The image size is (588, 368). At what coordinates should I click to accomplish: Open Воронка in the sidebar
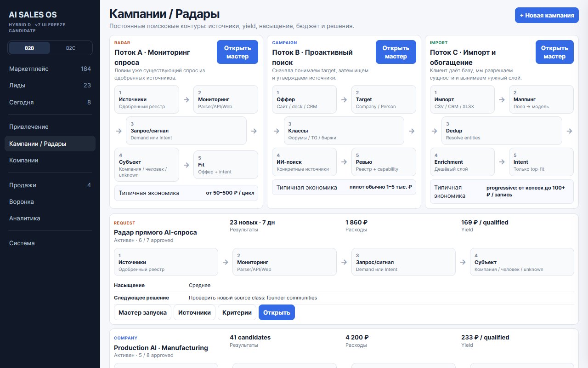50,201
